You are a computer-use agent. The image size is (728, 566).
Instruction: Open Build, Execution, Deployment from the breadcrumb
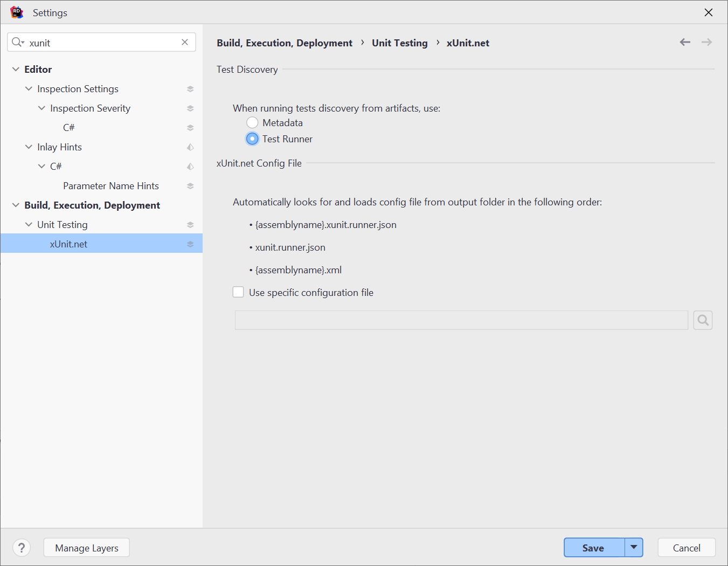click(285, 43)
